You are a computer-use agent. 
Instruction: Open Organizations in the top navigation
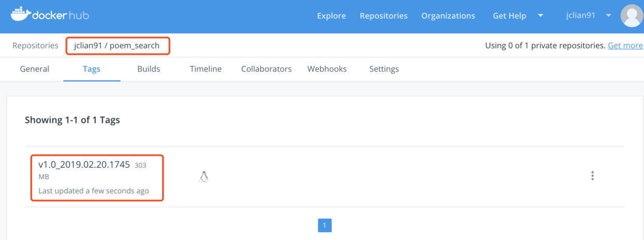[448, 16]
